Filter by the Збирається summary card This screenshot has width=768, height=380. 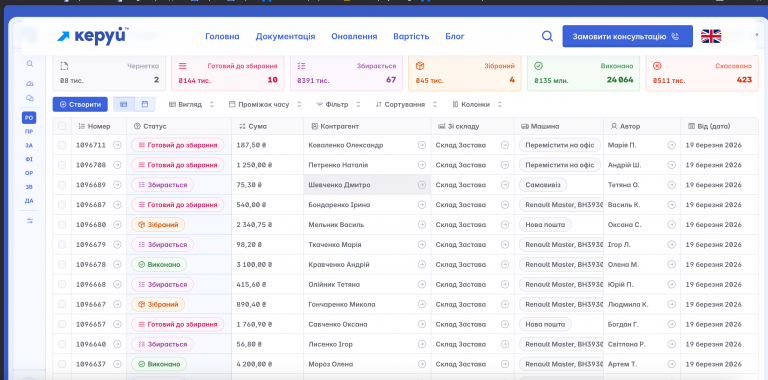346,73
